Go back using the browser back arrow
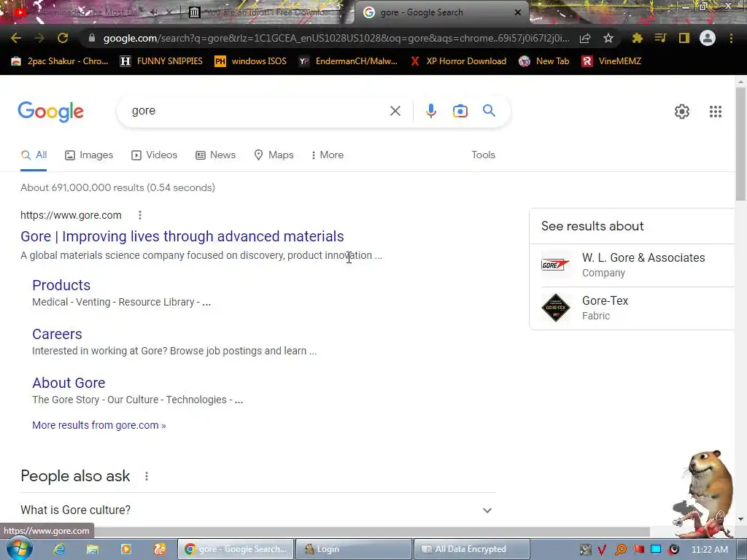Viewport: 747px width, 560px height. (16, 38)
